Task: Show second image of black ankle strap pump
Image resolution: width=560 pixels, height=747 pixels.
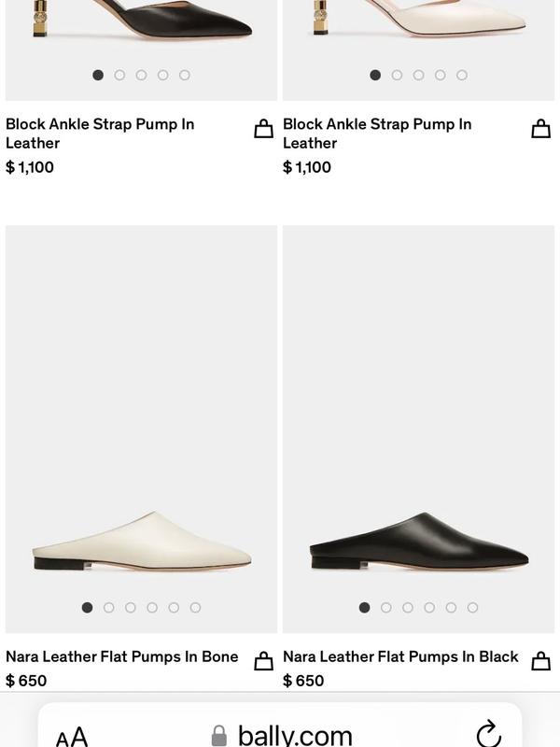Action: point(119,75)
